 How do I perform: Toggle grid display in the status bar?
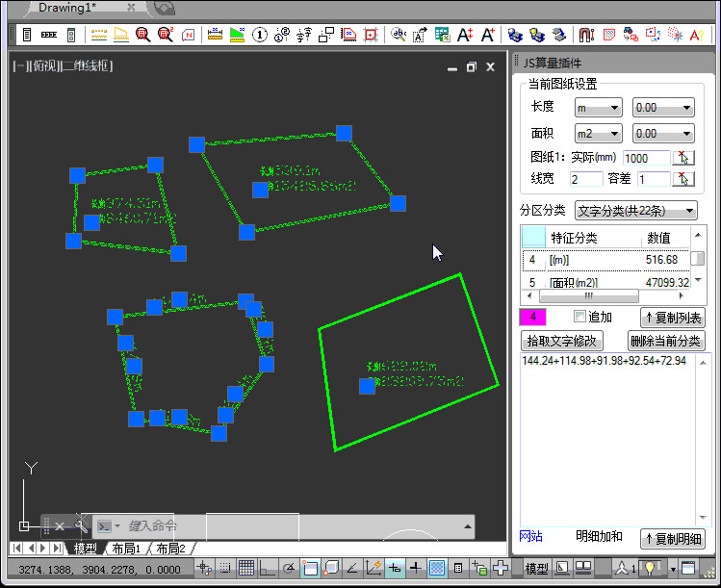coord(246,568)
